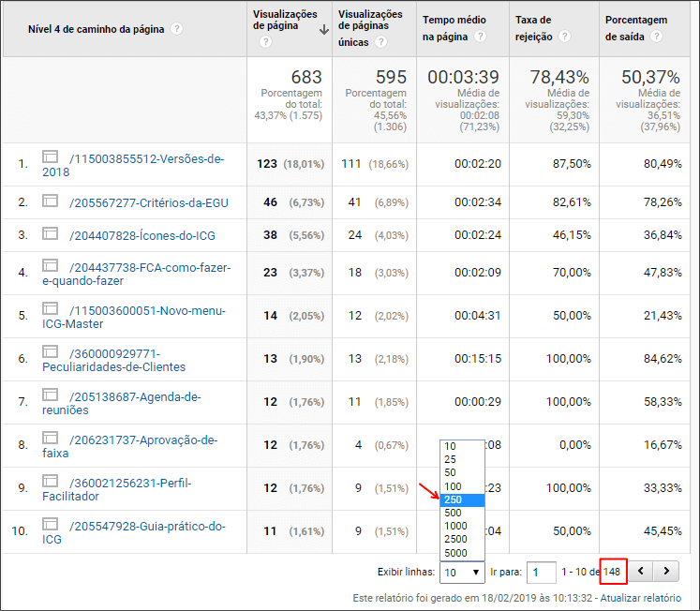Click help icon next to Tempo médio na página
This screenshot has height=611, width=700.
click(x=480, y=37)
